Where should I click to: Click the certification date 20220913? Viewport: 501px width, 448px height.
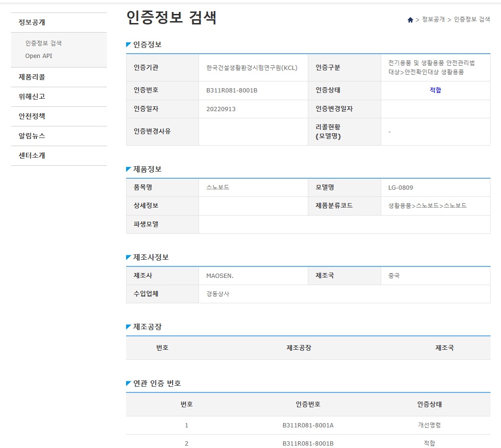(x=221, y=109)
